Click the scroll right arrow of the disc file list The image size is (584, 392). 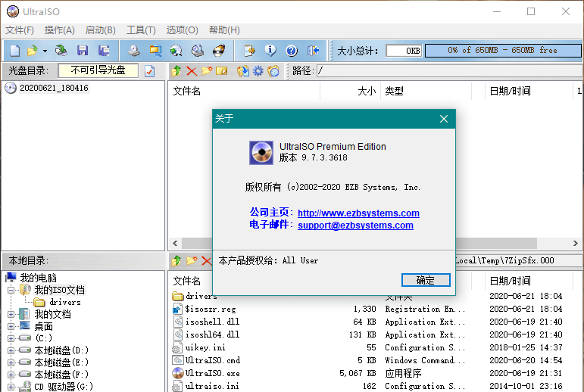tap(575, 243)
